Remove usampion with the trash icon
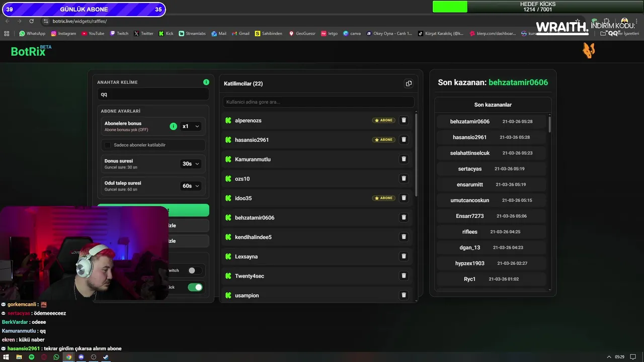Image resolution: width=644 pixels, height=362 pixels. pos(404,295)
